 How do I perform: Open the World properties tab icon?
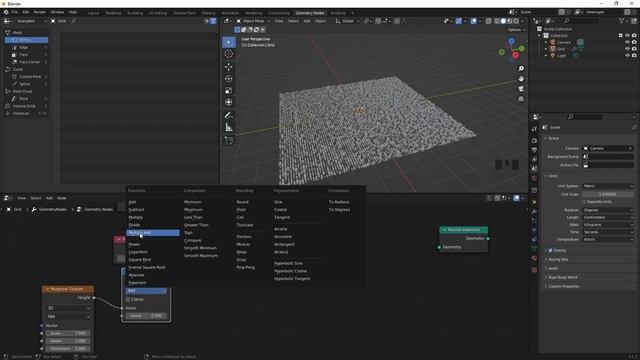coord(534,178)
